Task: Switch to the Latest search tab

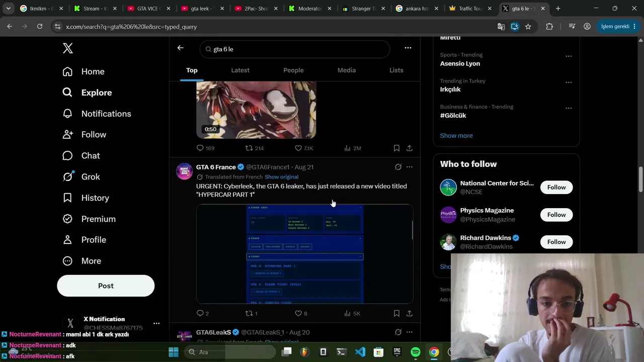Action: 240,70
